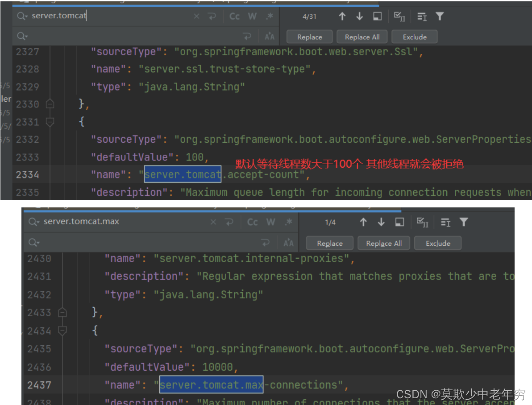Click highlighted 'server.tomcat' match on line 2334

coord(183,174)
